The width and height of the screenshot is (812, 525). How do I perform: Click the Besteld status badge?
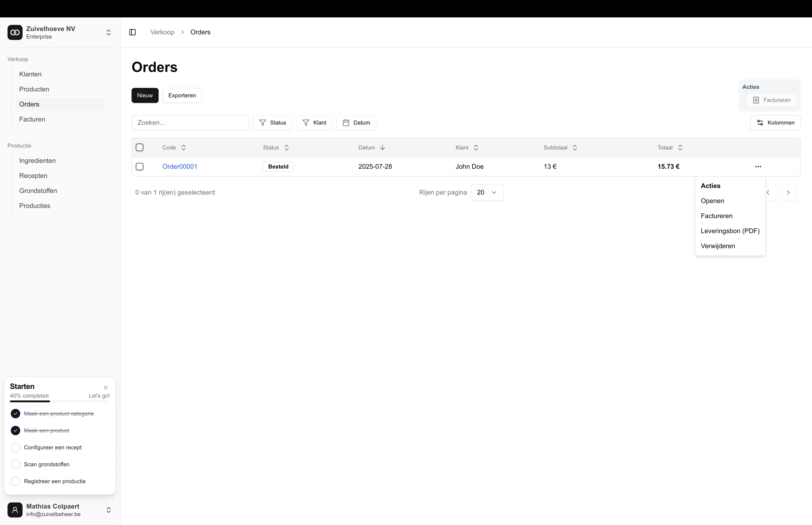click(x=278, y=166)
